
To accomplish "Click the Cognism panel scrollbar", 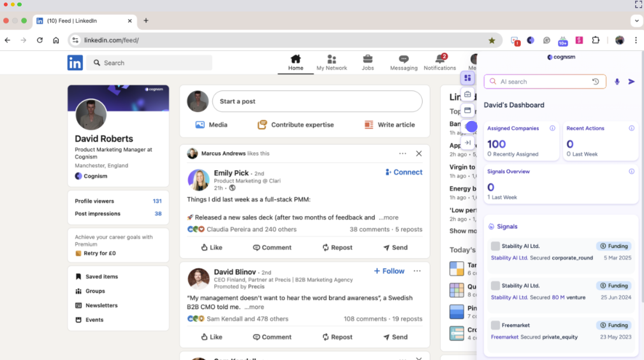I will (x=642, y=176).
